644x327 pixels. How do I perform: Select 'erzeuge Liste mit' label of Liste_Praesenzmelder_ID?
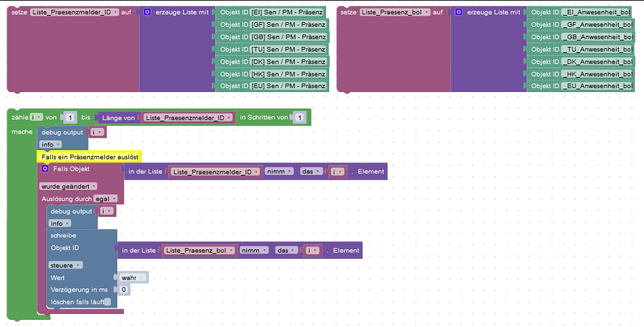(x=183, y=12)
